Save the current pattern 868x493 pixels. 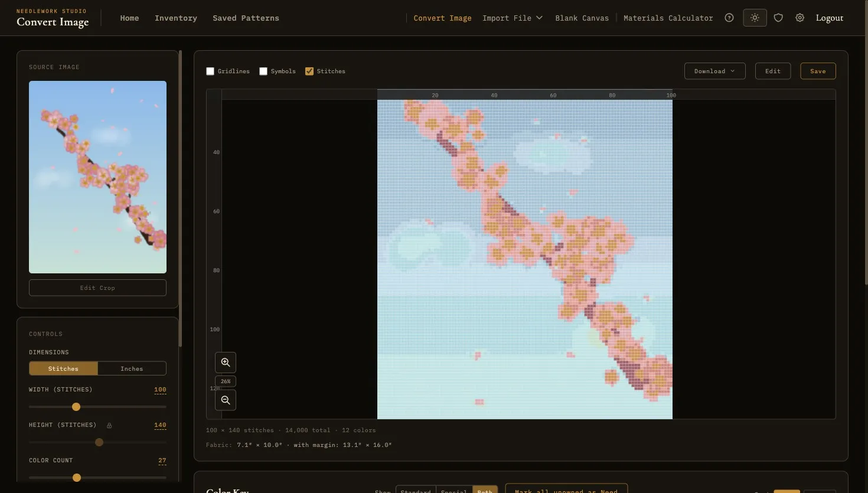tap(818, 71)
